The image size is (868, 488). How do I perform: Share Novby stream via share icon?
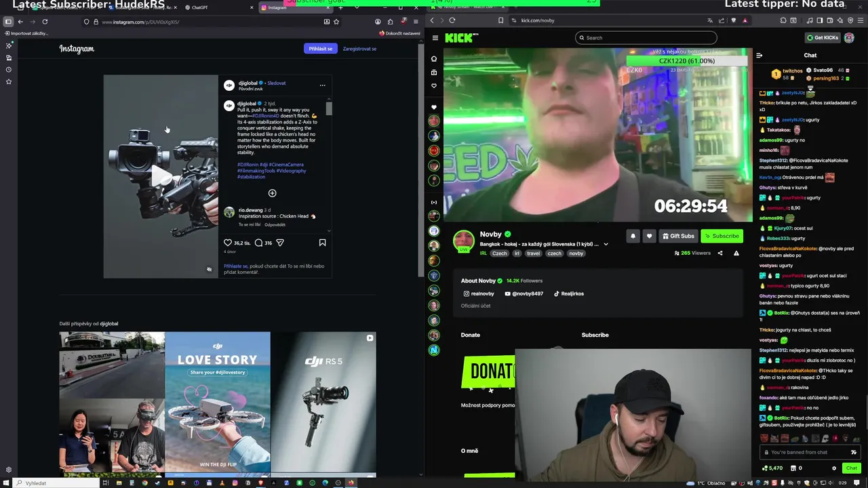pos(720,253)
